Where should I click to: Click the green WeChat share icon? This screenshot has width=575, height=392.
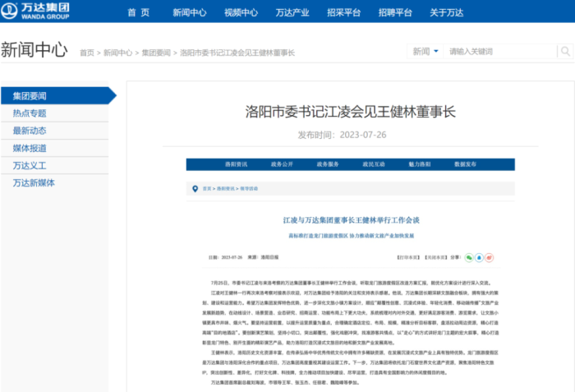[469, 258]
